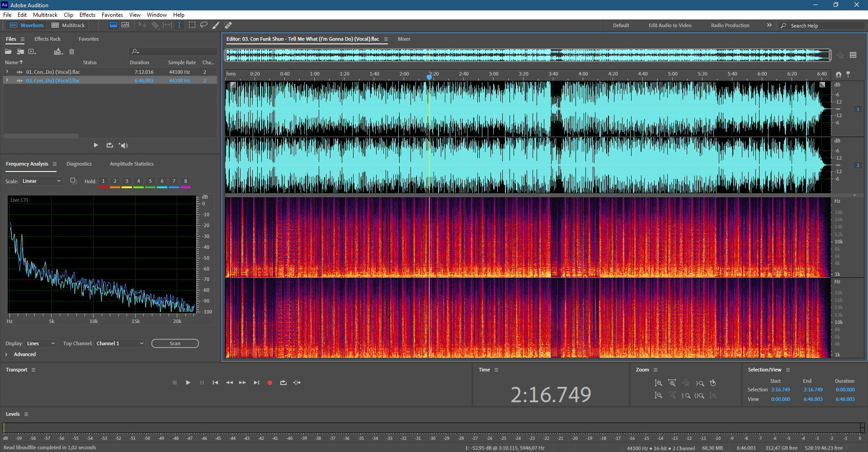Switch to the Diagnostics tab
Screen dimensions: 868x452
[79, 164]
